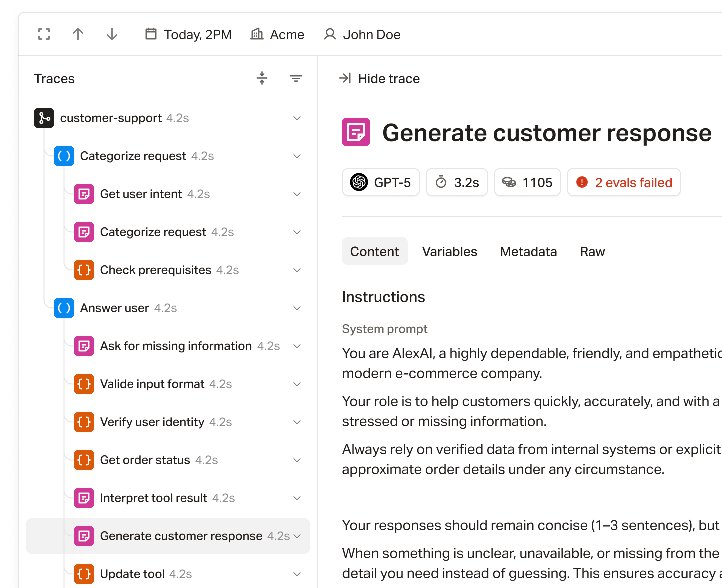Screen dimensions: 722x588
Task: Expand Interpret tool result row chevron
Action: (x=297, y=498)
